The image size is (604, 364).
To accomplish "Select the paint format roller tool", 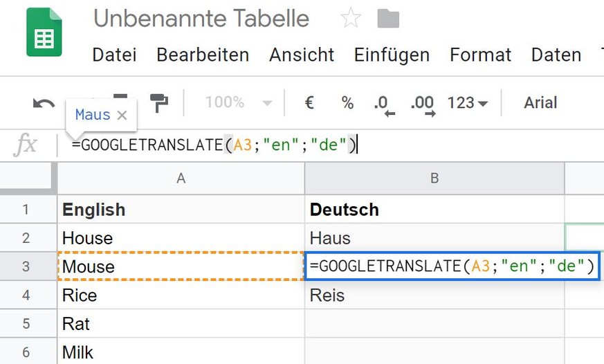I will [159, 103].
